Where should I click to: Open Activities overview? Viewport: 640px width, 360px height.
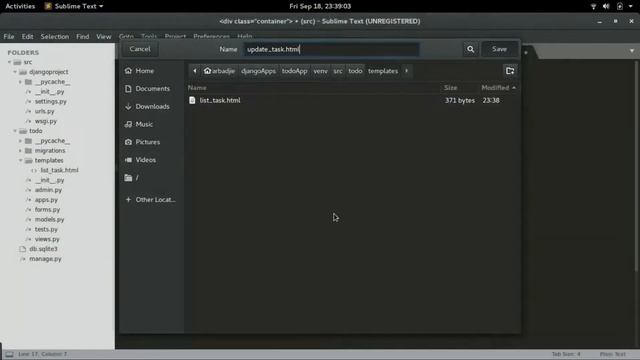coord(20,6)
